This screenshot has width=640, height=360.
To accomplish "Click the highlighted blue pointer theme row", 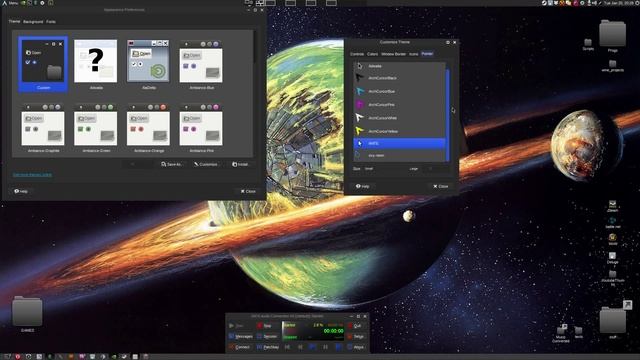I will pos(399,143).
